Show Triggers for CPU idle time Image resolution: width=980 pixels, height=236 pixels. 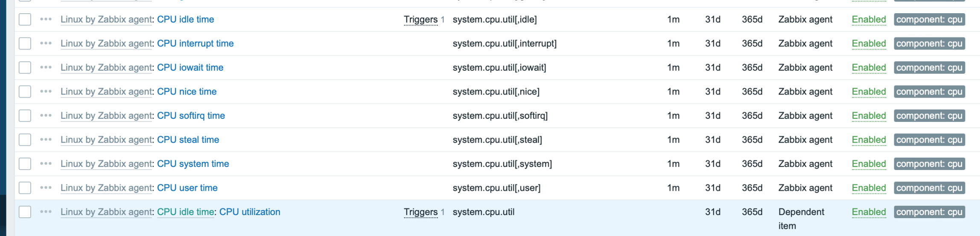(420, 20)
